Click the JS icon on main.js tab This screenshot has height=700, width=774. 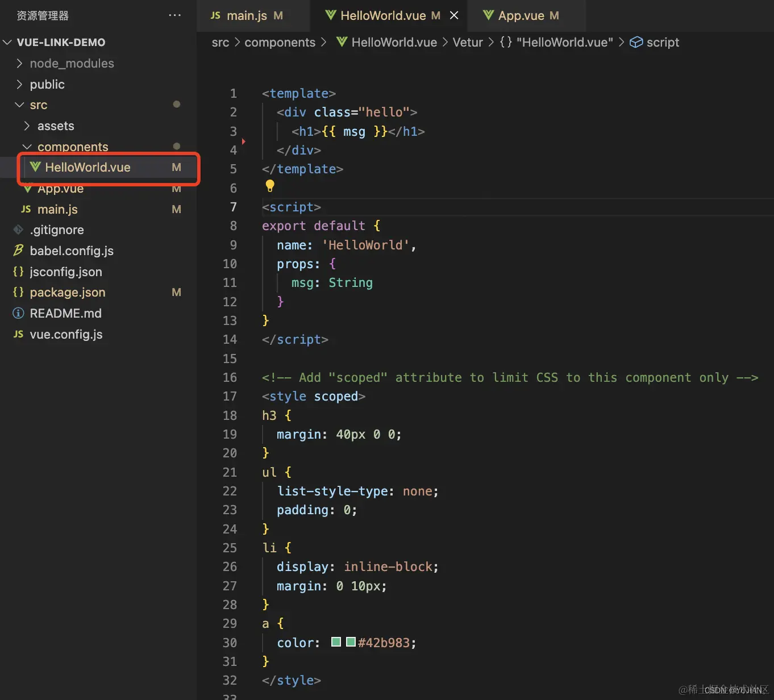click(x=215, y=15)
